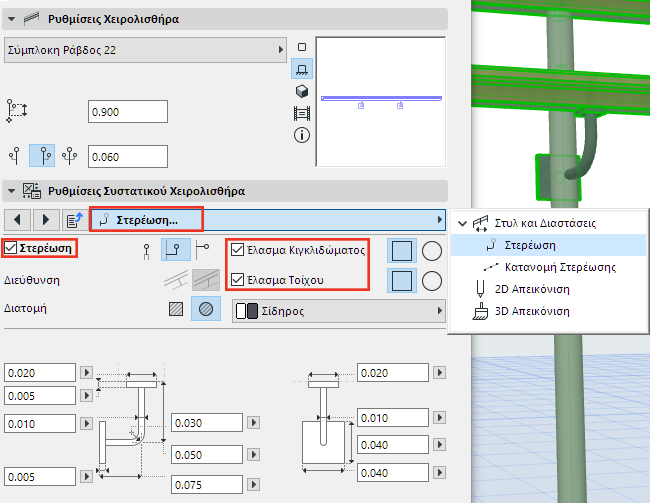The height and width of the screenshot is (503, 650).
Task: Click the green wall plate in 3D view
Action: point(544,178)
